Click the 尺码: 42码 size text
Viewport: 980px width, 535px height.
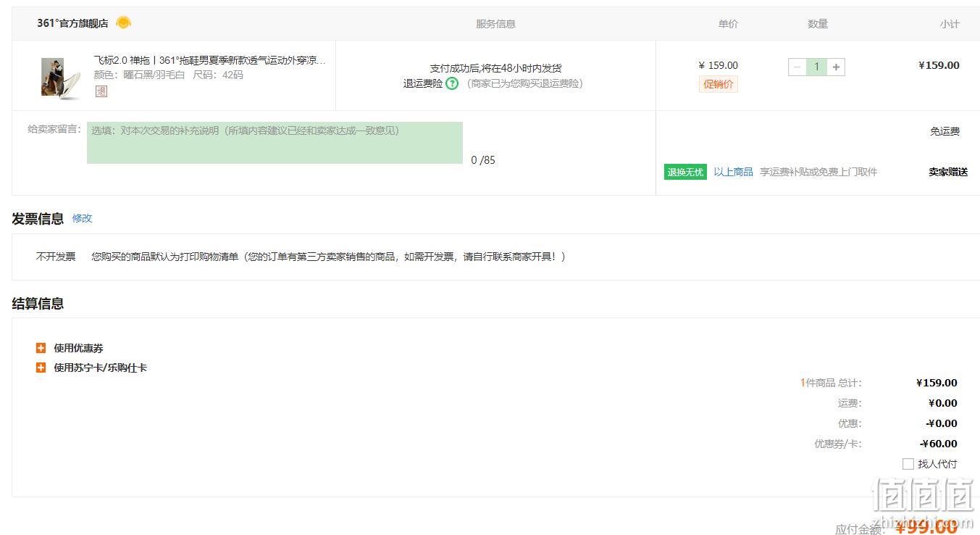218,75
